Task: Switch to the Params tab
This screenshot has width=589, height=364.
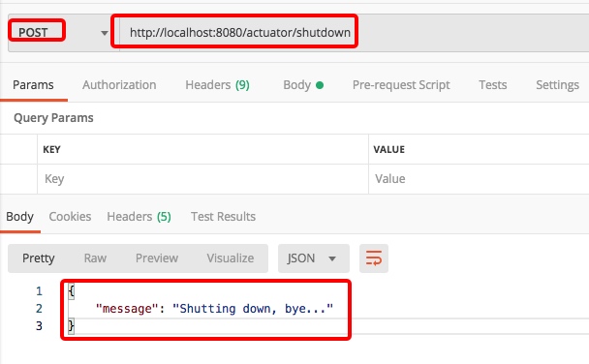Action: pos(33,85)
